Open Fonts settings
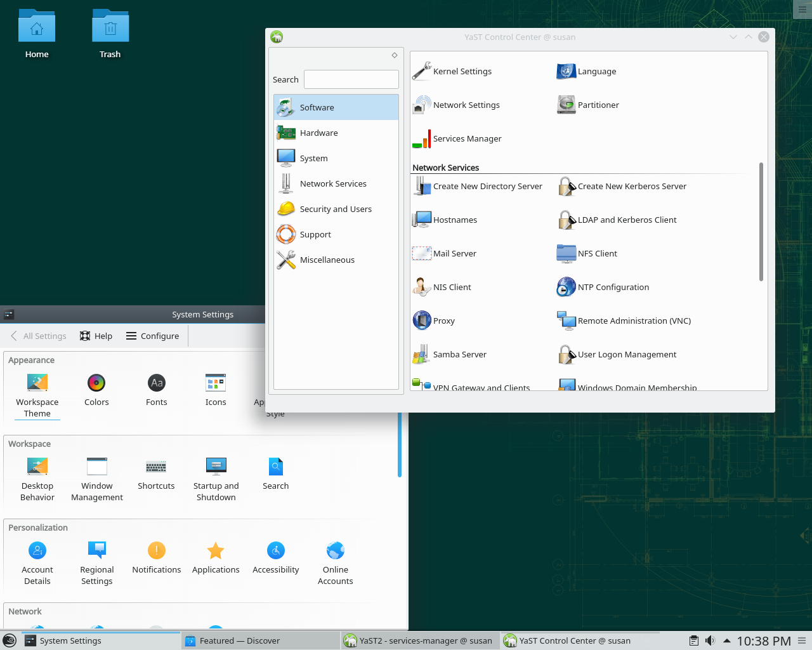 point(157,390)
